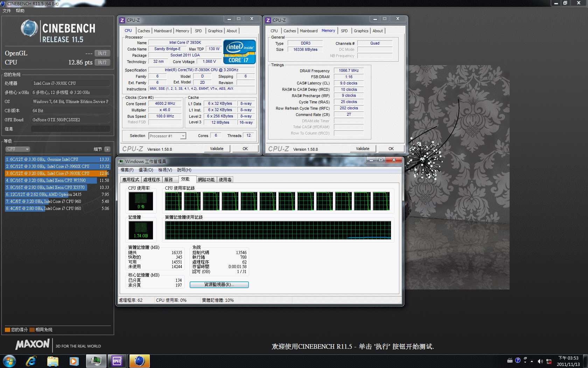Click the 記憶體 1.74 GB gauge
Screen dimensions: 588x368
pos(141,230)
